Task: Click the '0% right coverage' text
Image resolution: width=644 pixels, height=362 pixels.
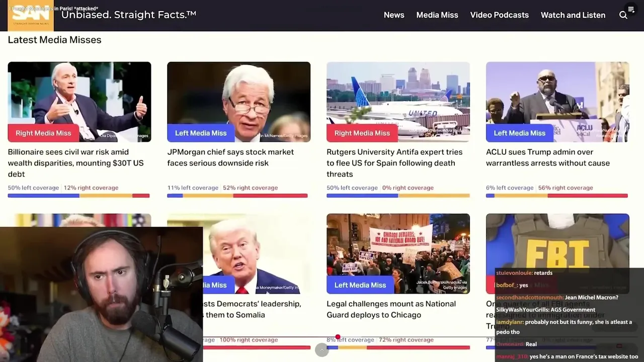Action: tap(408, 188)
